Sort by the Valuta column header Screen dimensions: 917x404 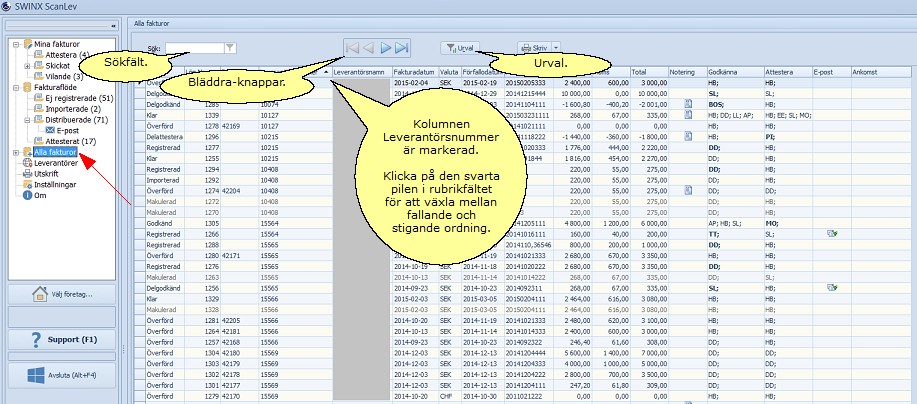click(449, 72)
